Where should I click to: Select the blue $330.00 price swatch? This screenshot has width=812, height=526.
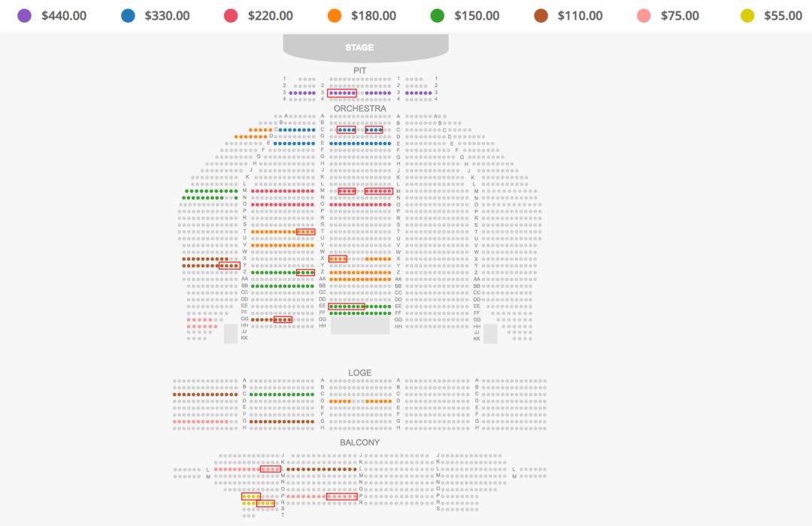tap(128, 16)
